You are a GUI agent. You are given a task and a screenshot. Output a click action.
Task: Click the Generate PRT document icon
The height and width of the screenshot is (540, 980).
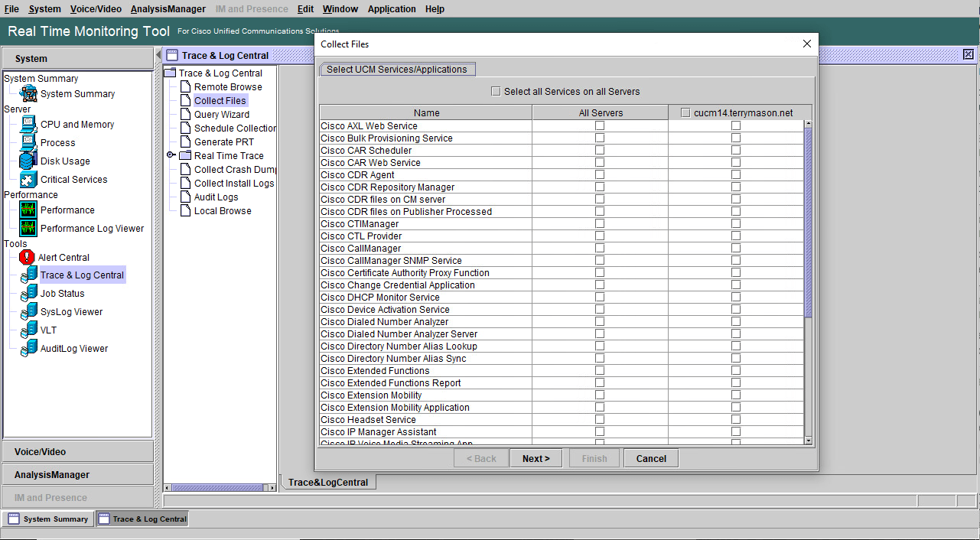coord(185,142)
